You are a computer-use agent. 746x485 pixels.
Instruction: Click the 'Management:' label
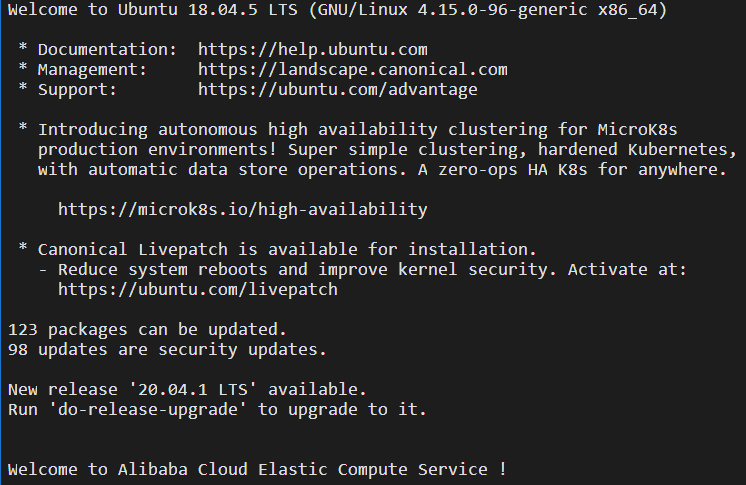coord(92,69)
